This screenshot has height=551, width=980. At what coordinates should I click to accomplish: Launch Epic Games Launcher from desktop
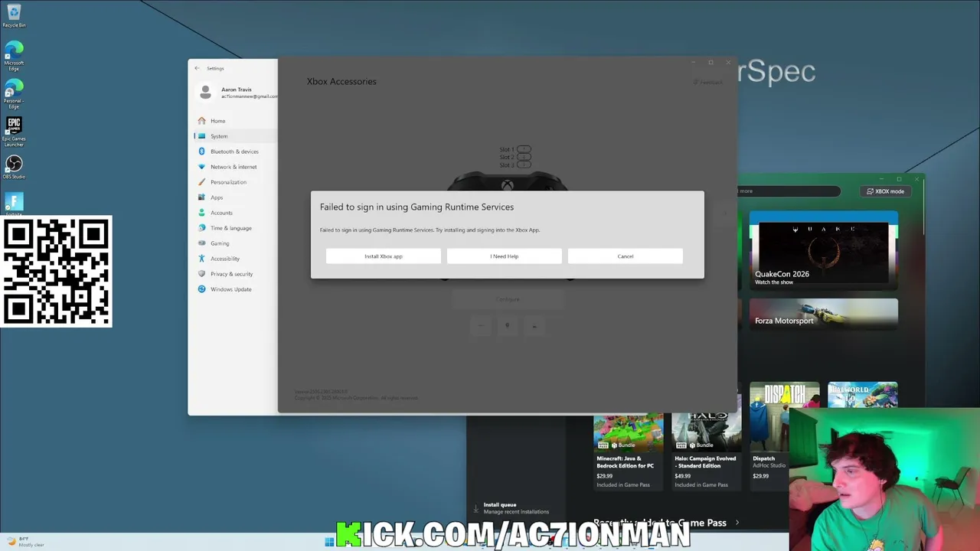tap(14, 132)
